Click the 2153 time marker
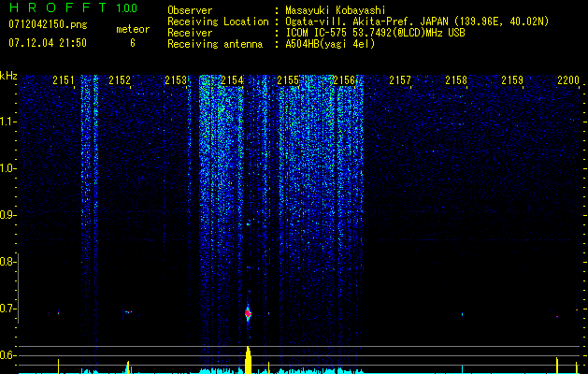The width and height of the screenshot is (588, 374). (176, 80)
